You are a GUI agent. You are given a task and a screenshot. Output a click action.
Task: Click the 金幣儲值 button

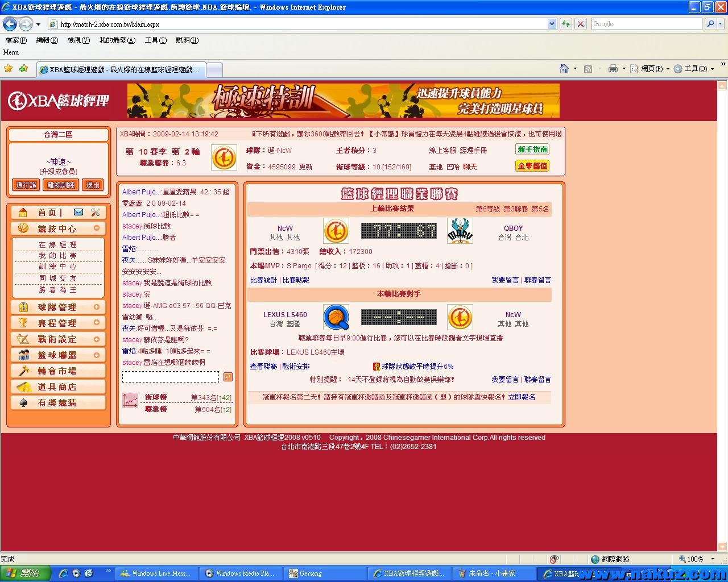coord(533,166)
